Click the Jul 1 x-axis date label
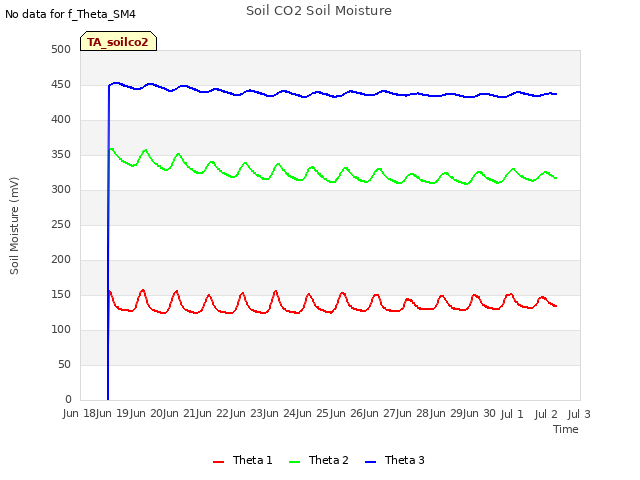Viewport: 640px width, 480px height. click(512, 414)
